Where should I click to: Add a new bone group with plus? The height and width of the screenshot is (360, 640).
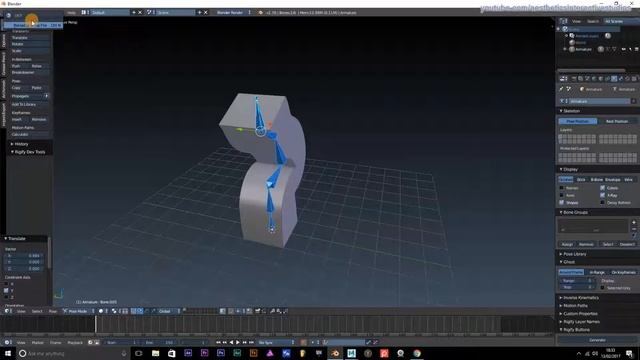634,222
